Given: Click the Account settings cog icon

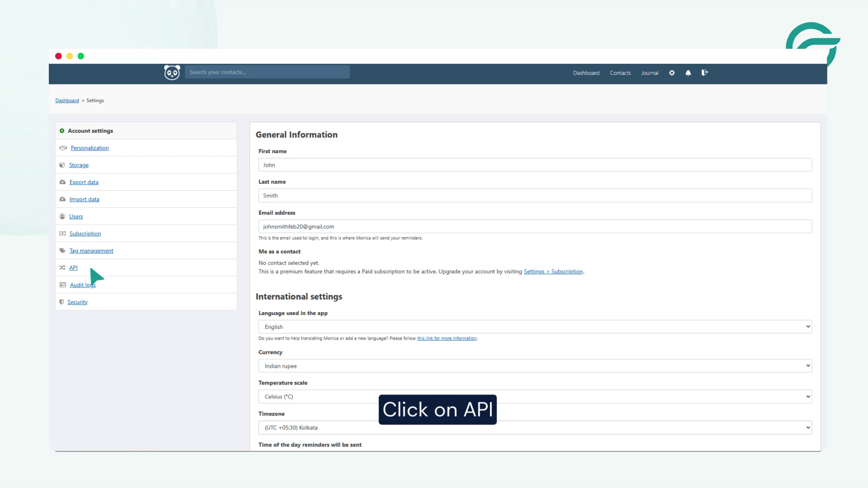Looking at the screenshot, I should (62, 131).
